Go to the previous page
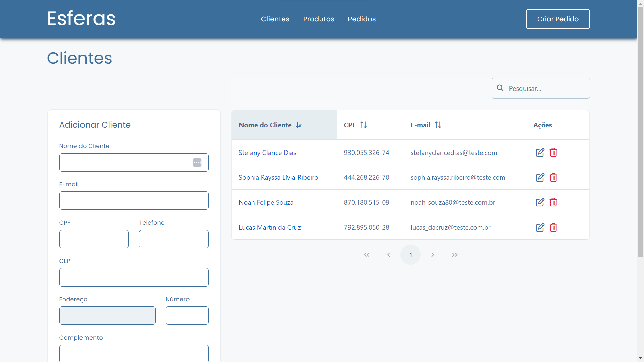The height and width of the screenshot is (362, 644). click(x=389, y=255)
